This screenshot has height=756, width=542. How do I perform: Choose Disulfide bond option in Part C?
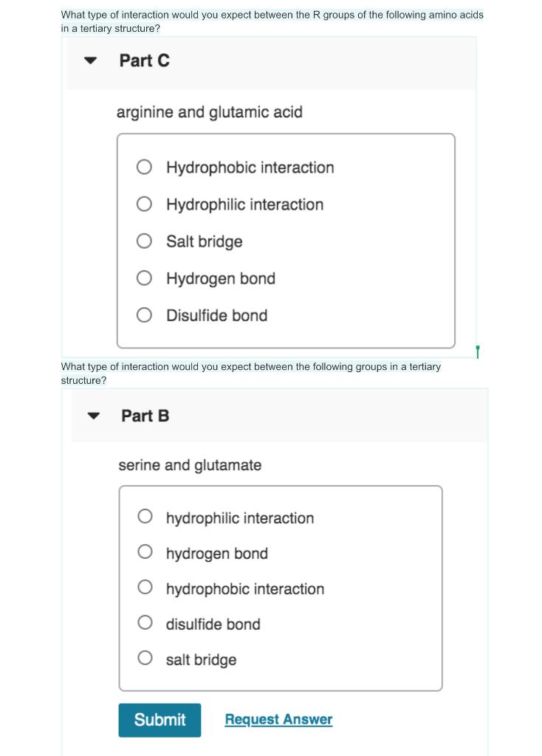coord(145,315)
